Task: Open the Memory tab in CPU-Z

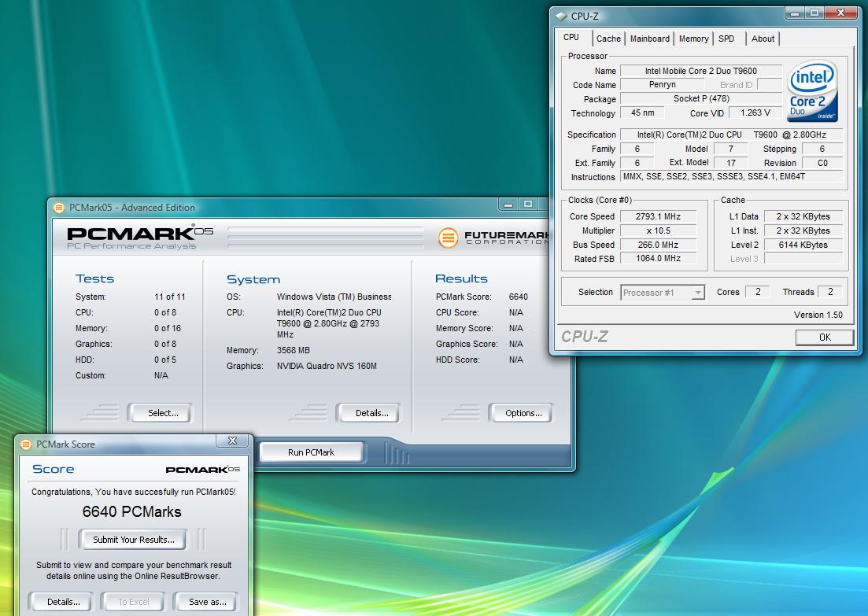Action: coord(693,39)
